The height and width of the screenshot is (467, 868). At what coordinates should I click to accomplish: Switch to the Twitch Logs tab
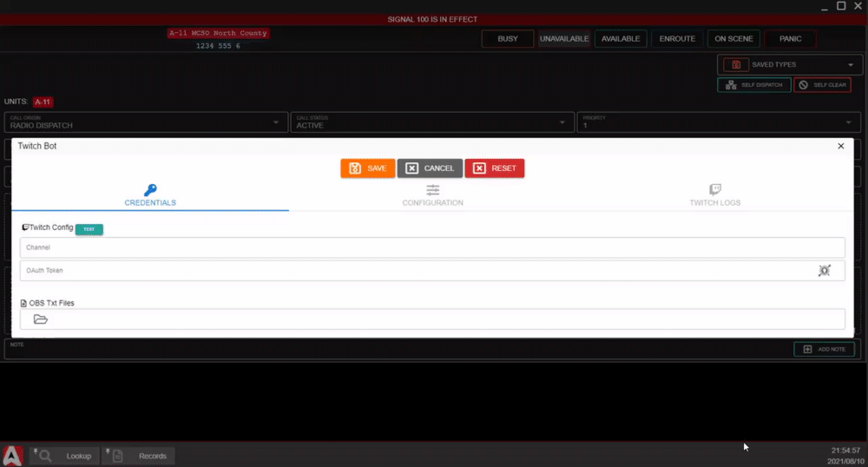coord(714,196)
